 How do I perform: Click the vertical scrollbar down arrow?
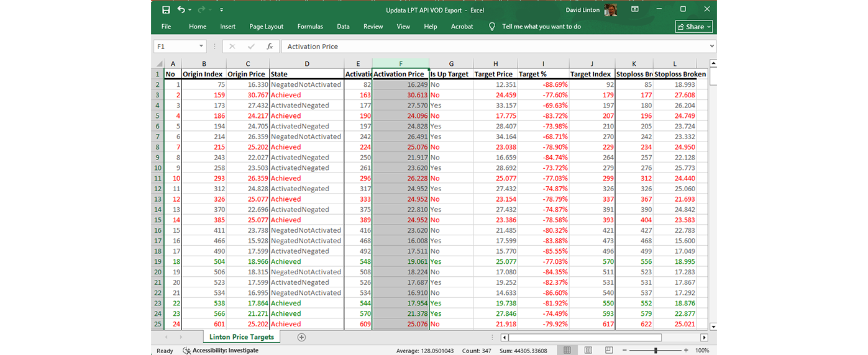[x=713, y=326]
